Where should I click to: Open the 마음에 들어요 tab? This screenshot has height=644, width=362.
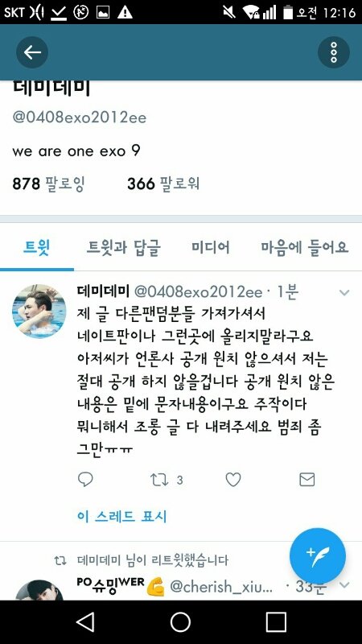(305, 247)
